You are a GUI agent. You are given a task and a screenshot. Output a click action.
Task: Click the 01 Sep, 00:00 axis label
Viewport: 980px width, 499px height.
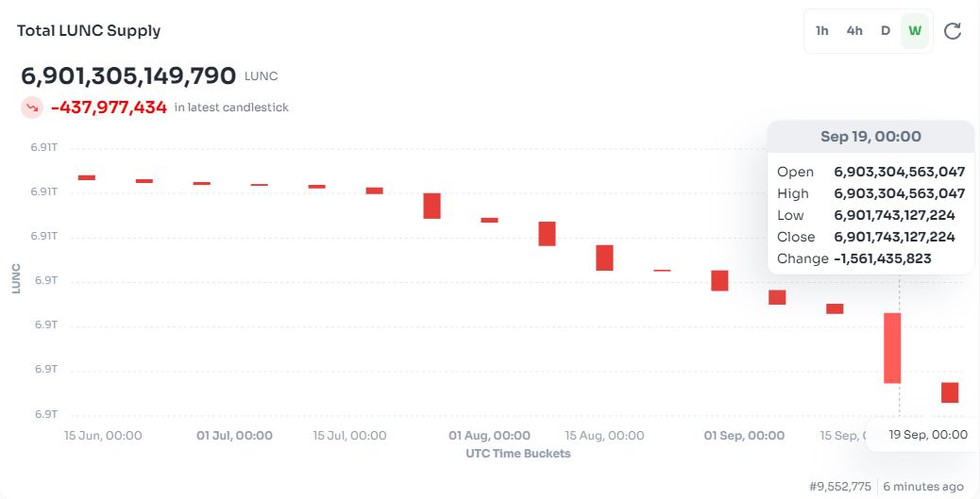[744, 436]
